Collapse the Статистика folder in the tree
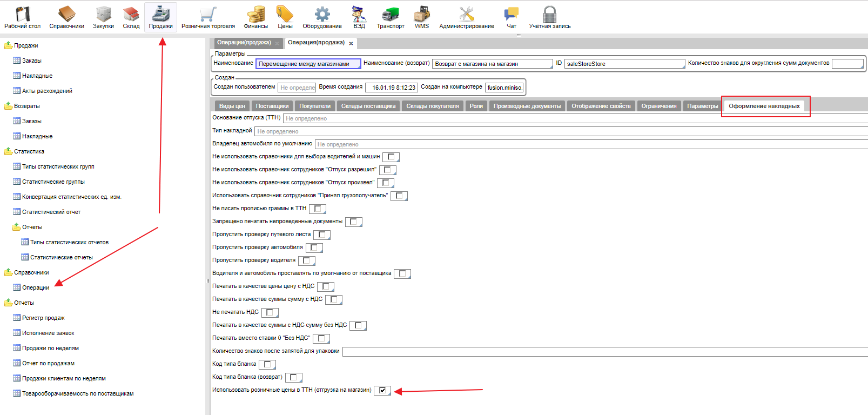This screenshot has height=415, width=868. tap(9, 152)
